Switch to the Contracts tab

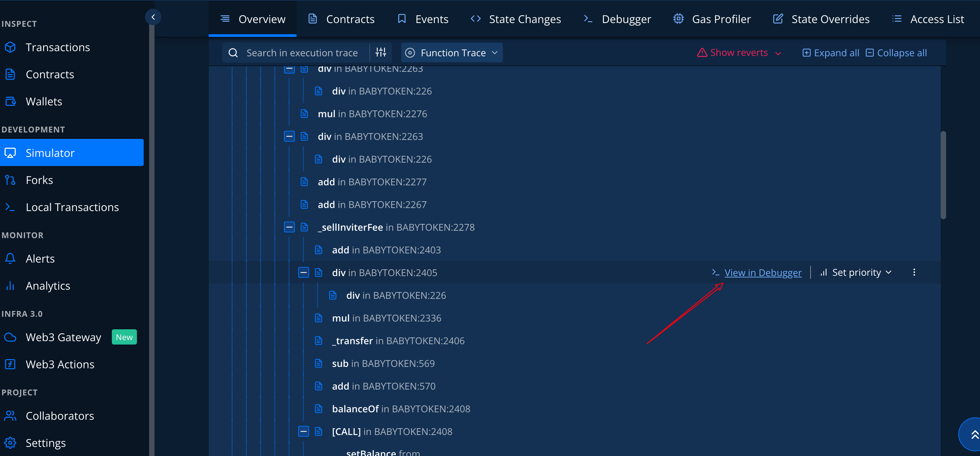pos(341,19)
